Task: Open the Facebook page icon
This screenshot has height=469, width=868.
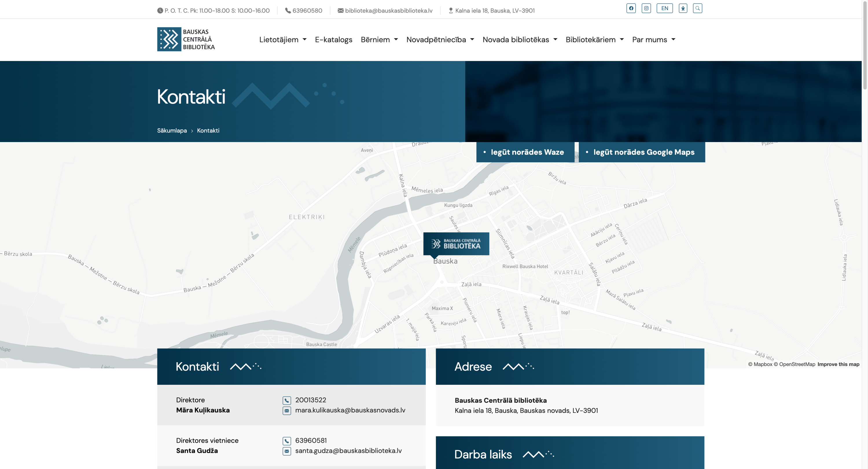Action: click(x=631, y=8)
